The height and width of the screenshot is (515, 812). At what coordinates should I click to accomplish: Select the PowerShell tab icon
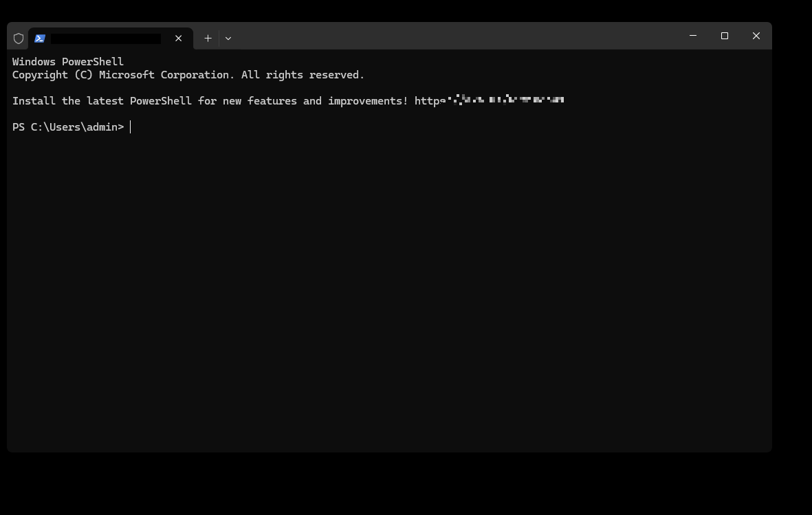[x=40, y=39]
